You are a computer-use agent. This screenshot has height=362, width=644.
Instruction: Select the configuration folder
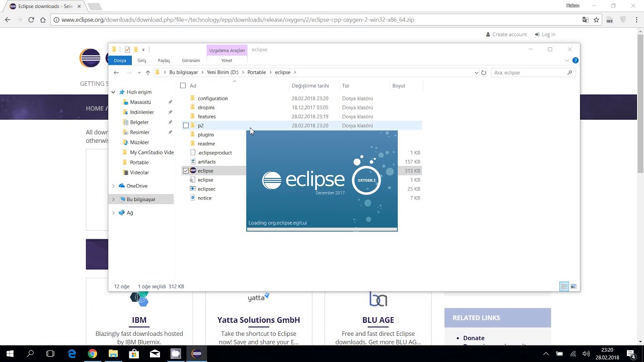click(x=213, y=99)
